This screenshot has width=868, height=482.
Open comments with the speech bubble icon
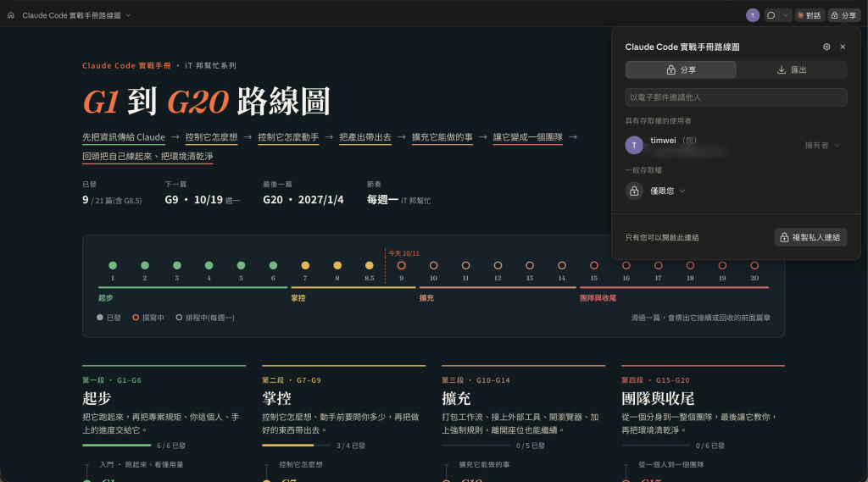771,15
